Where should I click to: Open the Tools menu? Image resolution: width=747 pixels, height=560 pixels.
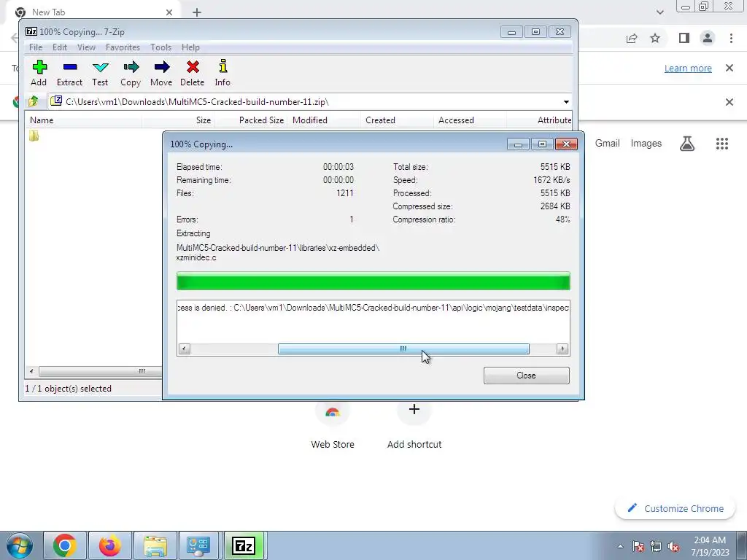pos(160,47)
